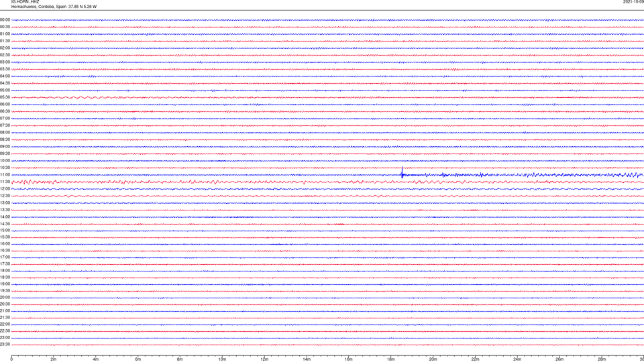Select the 07:30 row label
The image size is (644, 362).
point(5,125)
